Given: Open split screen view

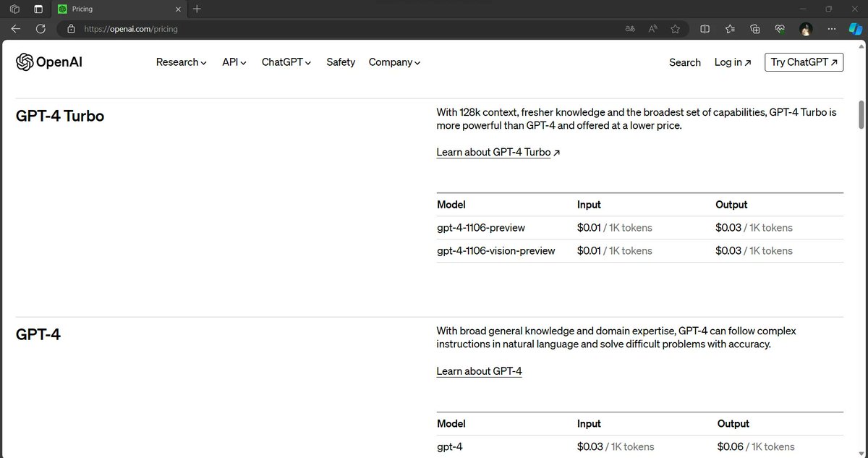Looking at the screenshot, I should coord(704,29).
